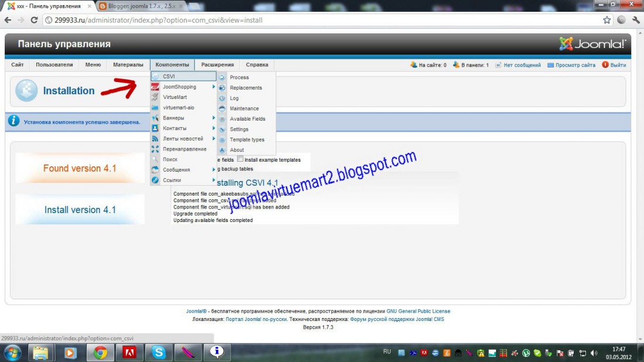Click the Сообщения menu icon
644x362 pixels.
[x=155, y=170]
